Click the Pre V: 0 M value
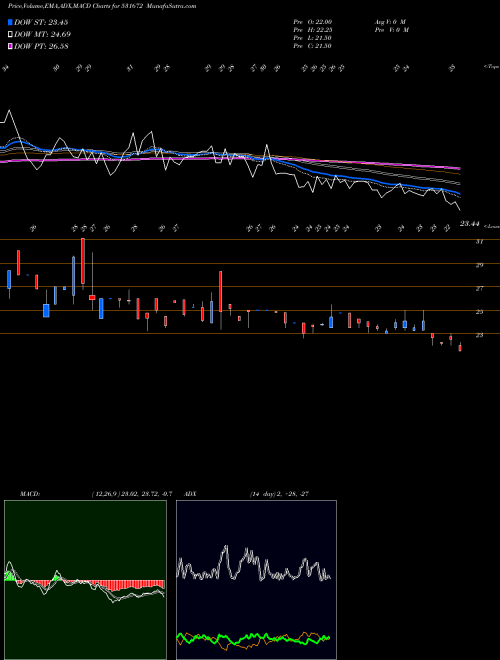This screenshot has width=500, height=660. pos(393,30)
